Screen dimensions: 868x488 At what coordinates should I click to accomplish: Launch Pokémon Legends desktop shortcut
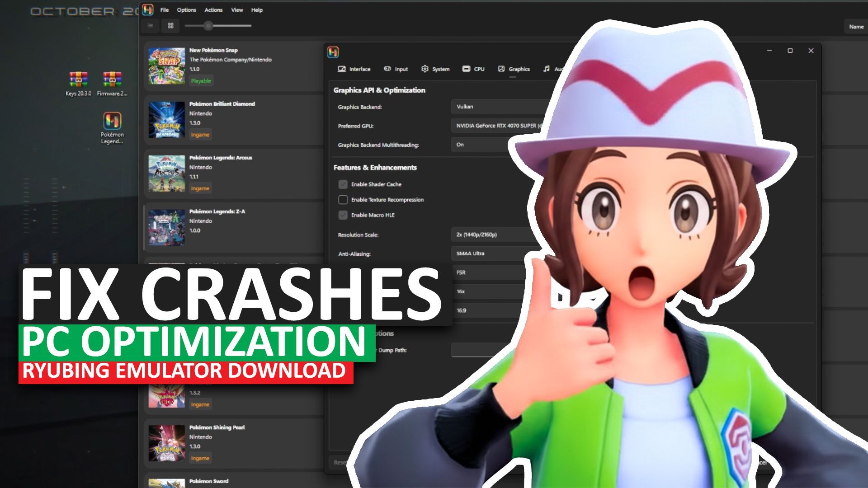(x=112, y=122)
